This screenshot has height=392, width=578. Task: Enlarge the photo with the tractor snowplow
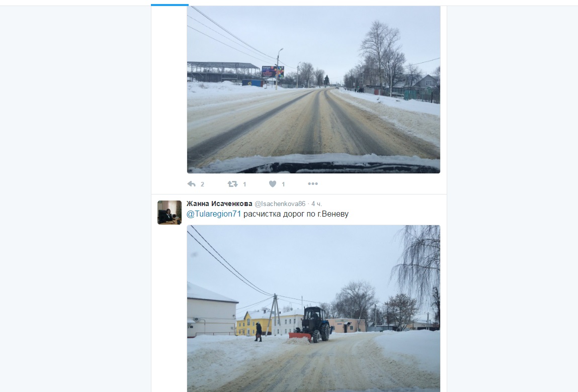click(x=314, y=309)
